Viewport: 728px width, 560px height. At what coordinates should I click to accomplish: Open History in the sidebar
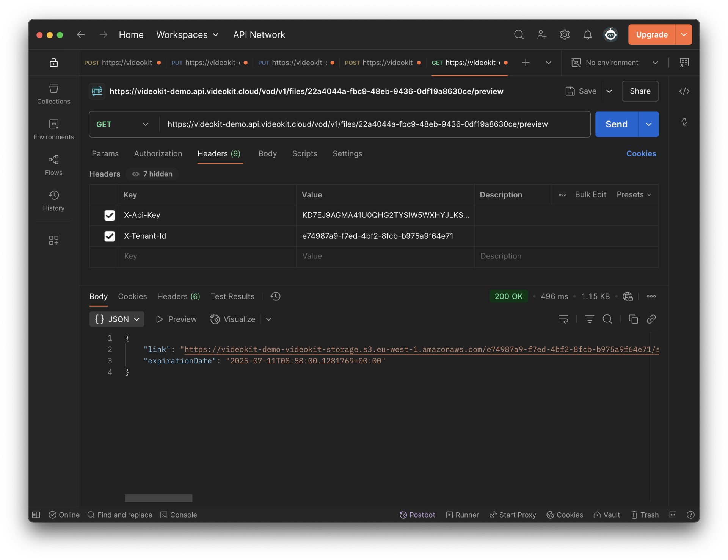pos(54,201)
